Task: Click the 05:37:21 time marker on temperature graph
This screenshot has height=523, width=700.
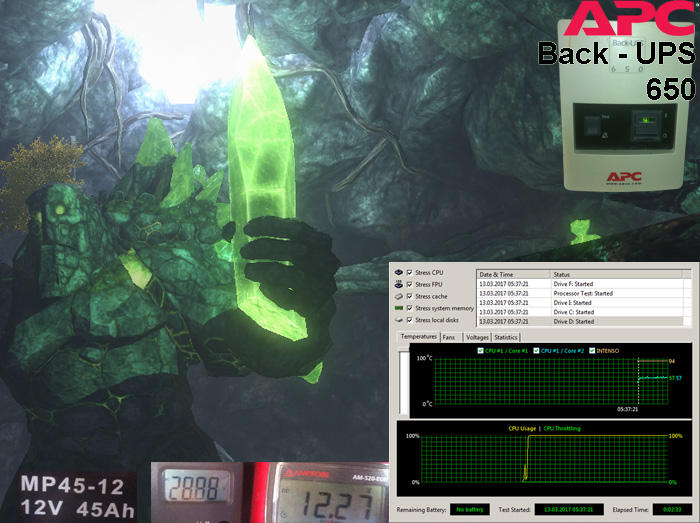Action: pos(627,409)
